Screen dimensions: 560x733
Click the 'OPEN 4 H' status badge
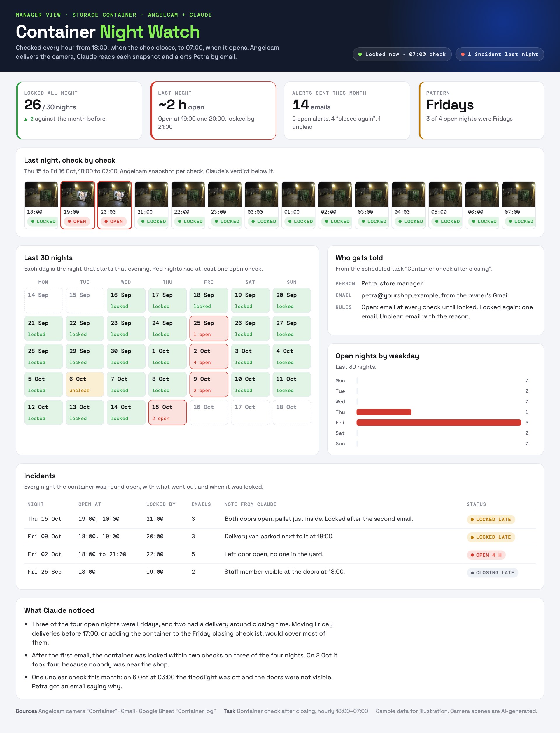pyautogui.click(x=486, y=555)
